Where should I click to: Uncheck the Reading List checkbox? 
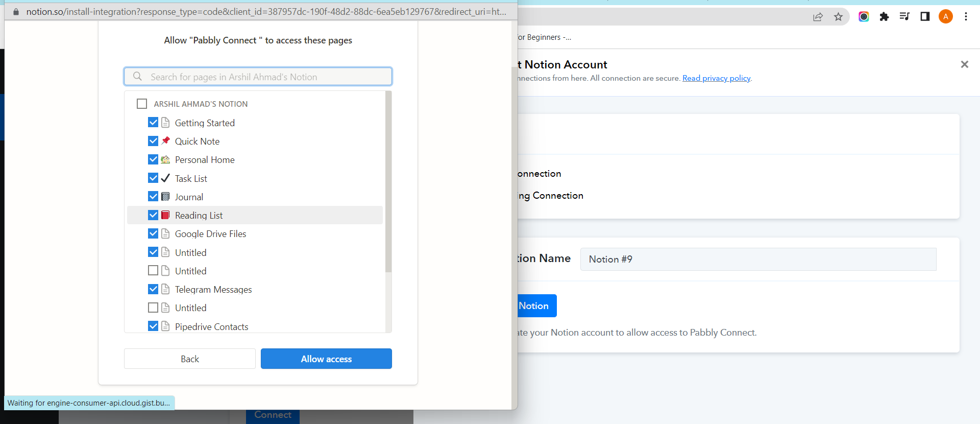pyautogui.click(x=153, y=215)
